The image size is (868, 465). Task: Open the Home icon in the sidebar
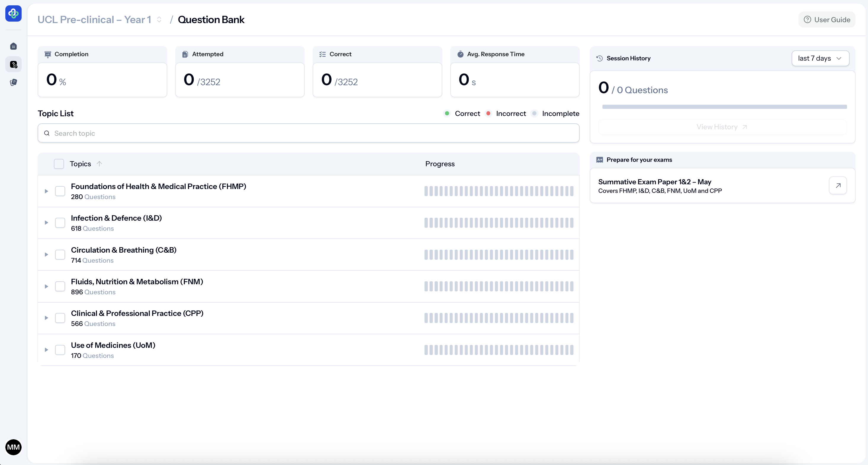click(x=14, y=46)
